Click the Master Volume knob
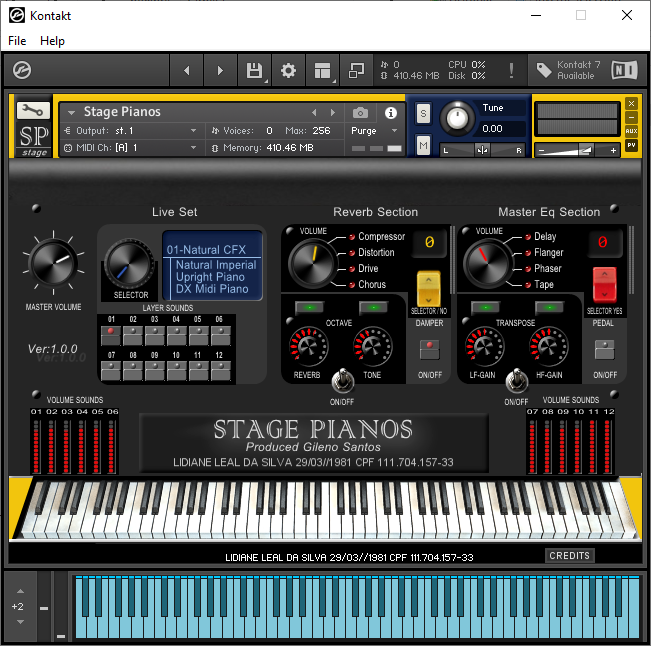Image resolution: width=651 pixels, height=646 pixels. 53,263
